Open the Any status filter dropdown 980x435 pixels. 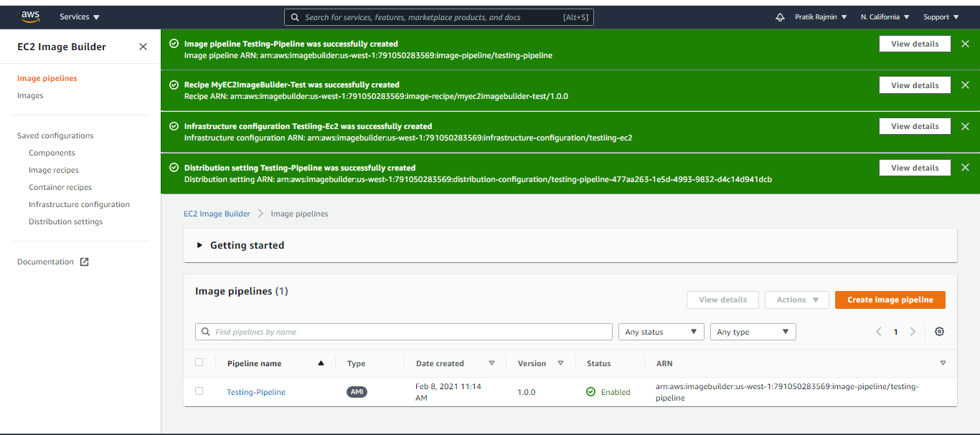tap(661, 332)
